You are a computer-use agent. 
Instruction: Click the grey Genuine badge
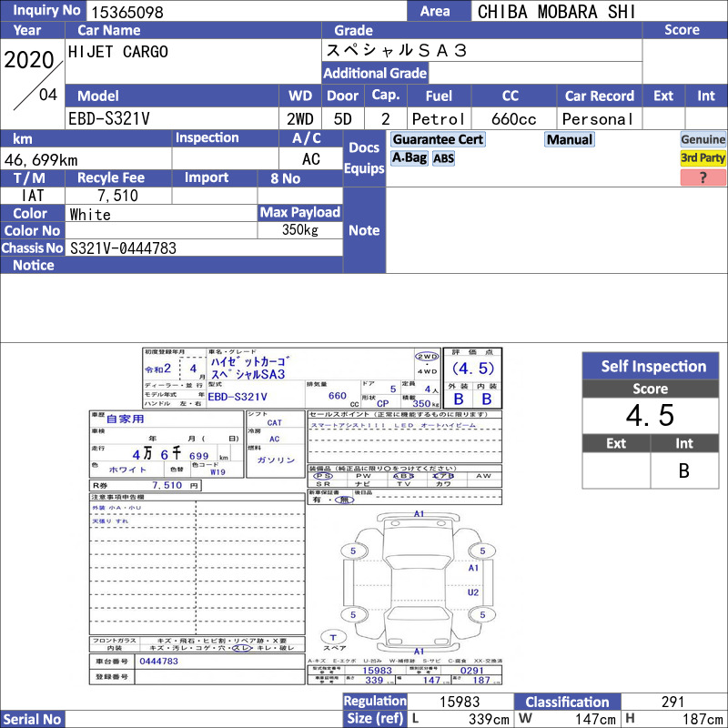[703, 139]
